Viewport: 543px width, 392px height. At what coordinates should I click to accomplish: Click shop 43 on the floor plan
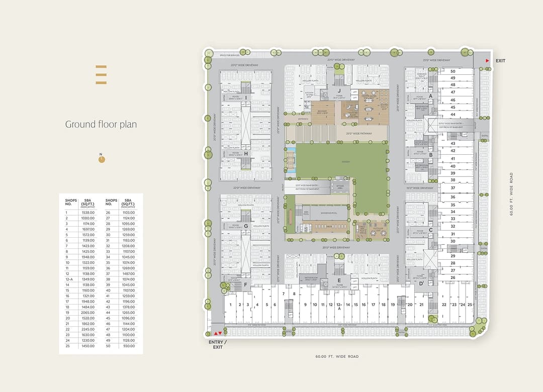coord(452,143)
